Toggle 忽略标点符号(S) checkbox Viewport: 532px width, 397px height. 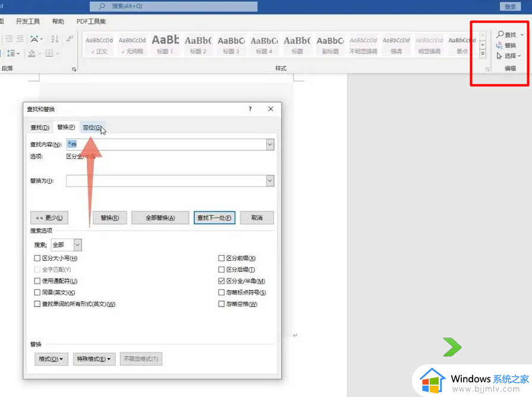click(221, 292)
